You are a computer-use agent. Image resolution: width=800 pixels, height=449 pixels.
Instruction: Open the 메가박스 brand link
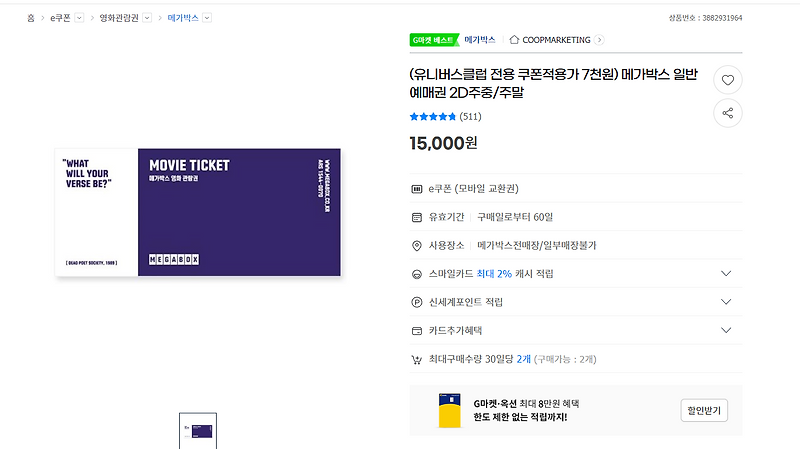click(480, 40)
